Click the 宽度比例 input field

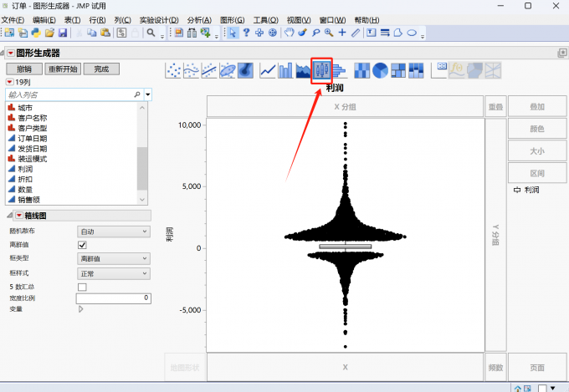114,298
